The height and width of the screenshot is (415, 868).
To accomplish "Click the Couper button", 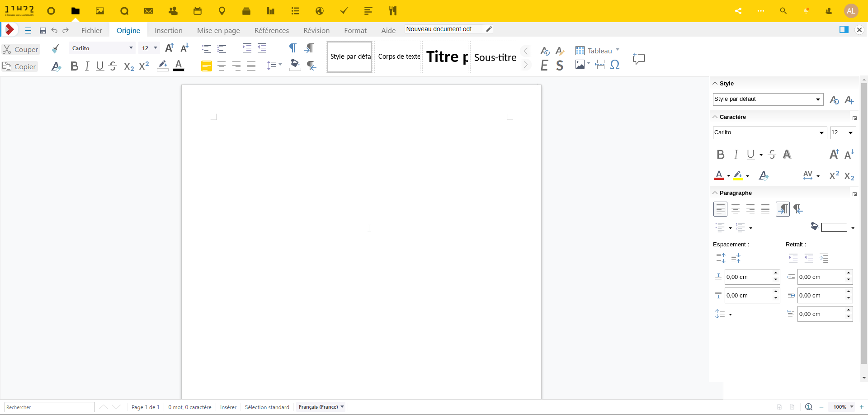I will [x=21, y=49].
